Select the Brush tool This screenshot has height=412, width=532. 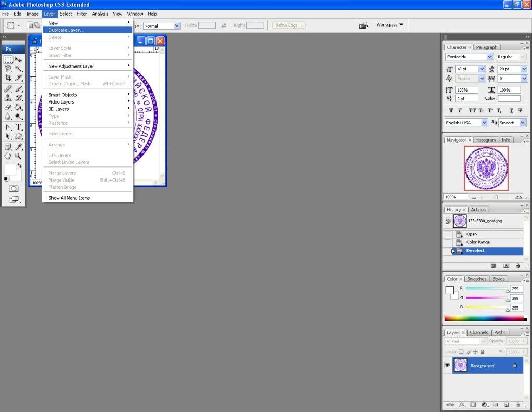point(18,89)
